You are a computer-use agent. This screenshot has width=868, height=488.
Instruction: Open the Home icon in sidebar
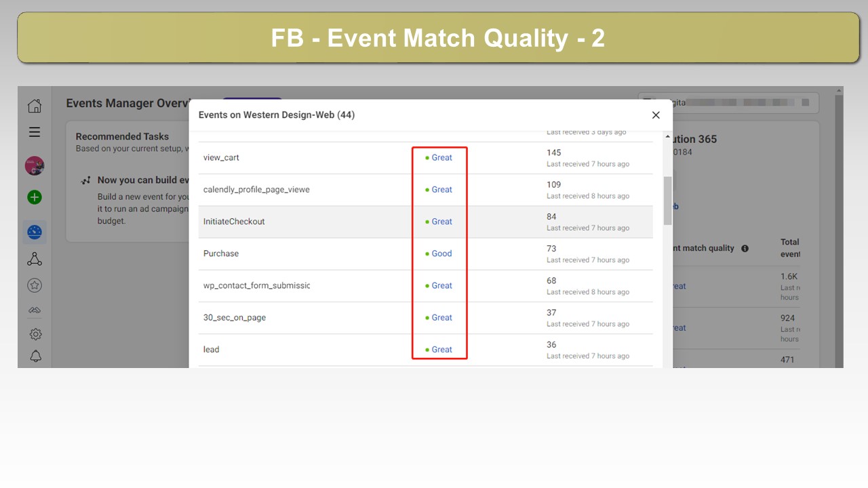pos(35,106)
